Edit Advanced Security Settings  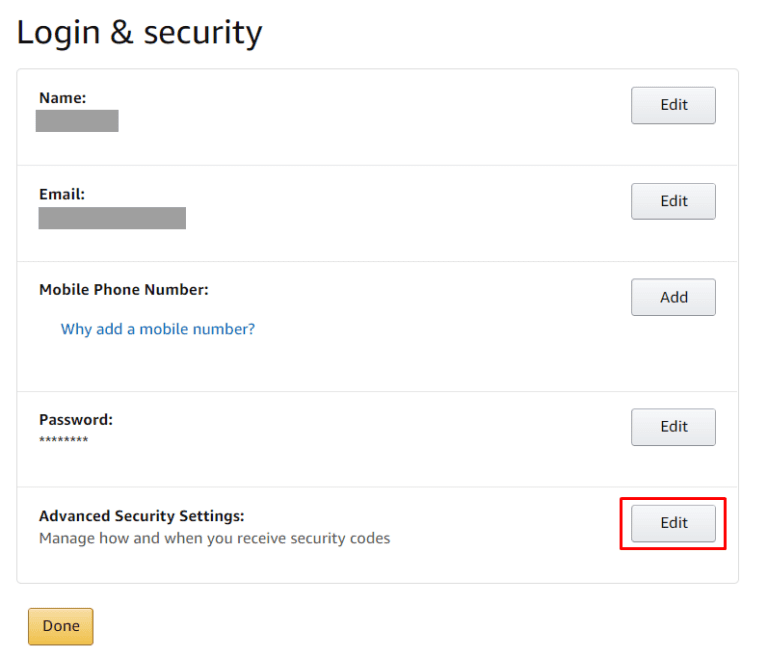tap(673, 523)
